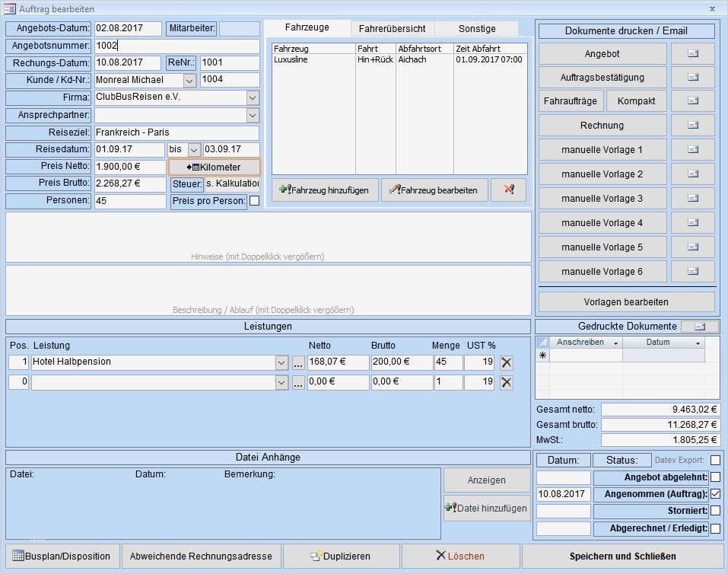Screen dimensions: 728x574
Task: Click email icon next to Gedruckte Dokumente
Action: [699, 327]
